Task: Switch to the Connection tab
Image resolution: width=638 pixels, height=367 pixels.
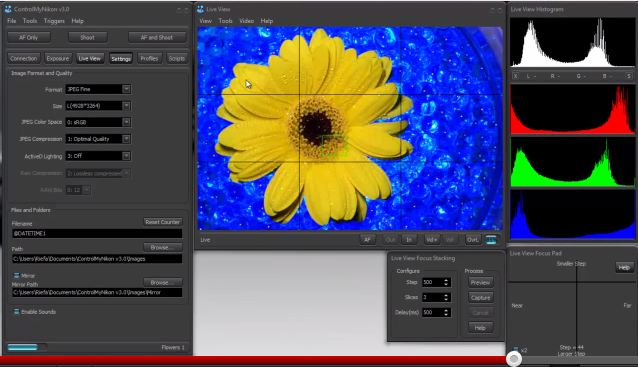Action: (24, 58)
